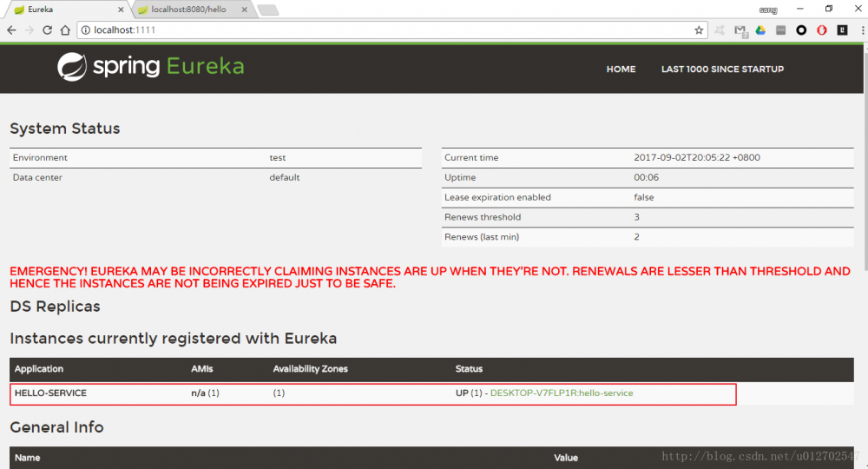Restore down the Chrome window
Screen dimensions: 868x469
829,9
